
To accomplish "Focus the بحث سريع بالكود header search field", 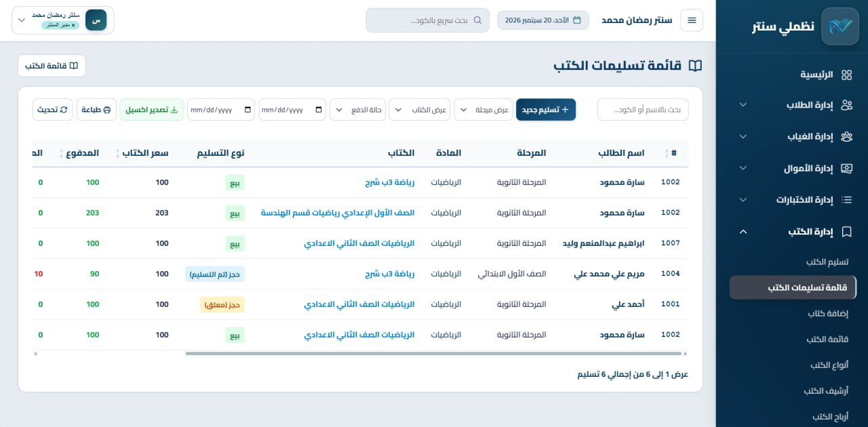I will [427, 20].
